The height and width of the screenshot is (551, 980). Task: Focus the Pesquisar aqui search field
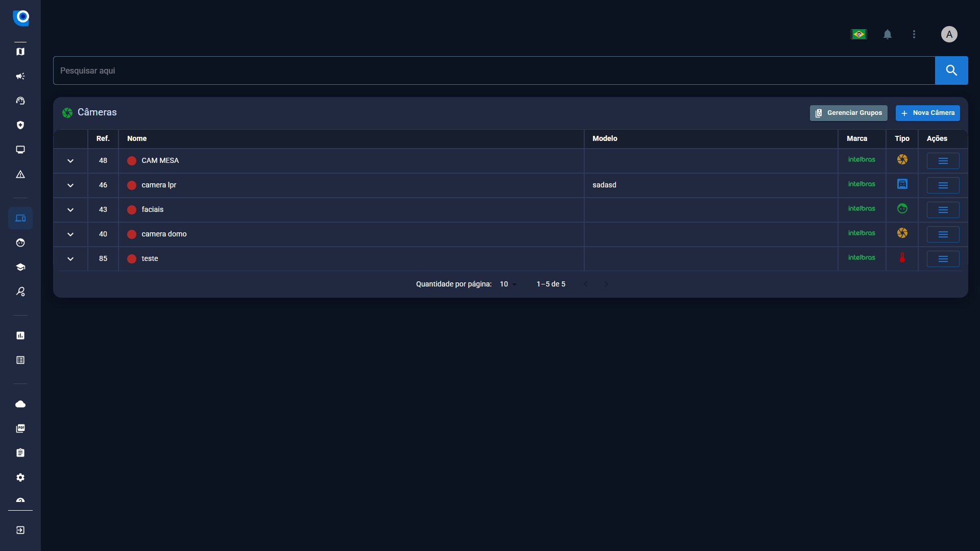point(494,70)
